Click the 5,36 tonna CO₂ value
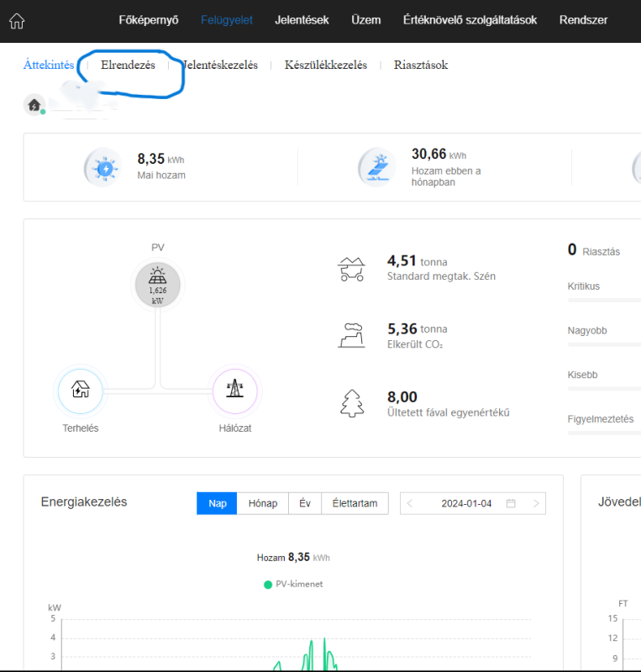Screen dimensions: 641x672 [x=418, y=329]
